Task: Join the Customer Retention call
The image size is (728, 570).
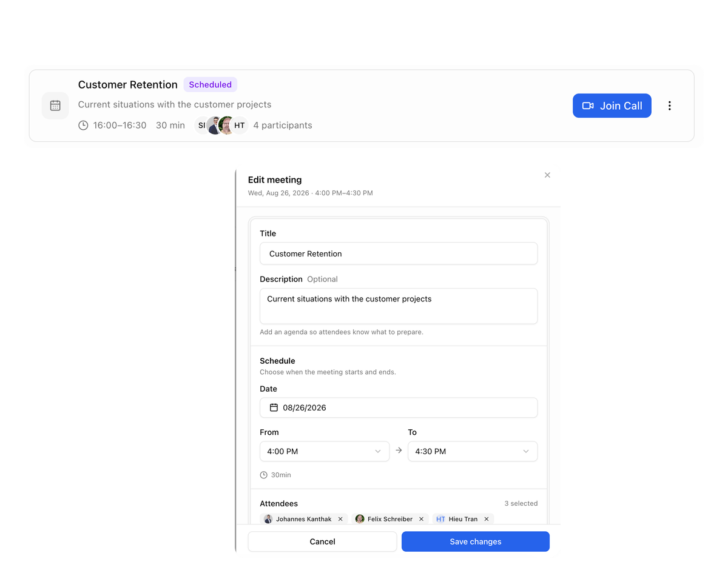Action: 612,106
